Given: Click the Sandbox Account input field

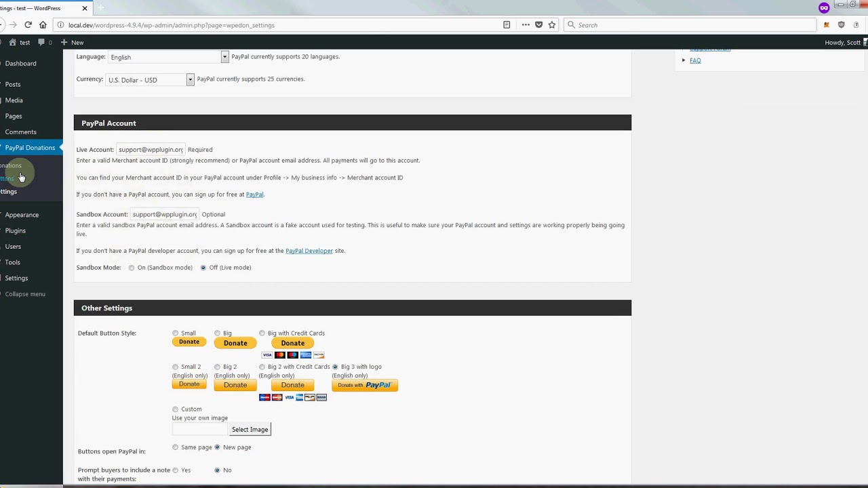Looking at the screenshot, I should coord(164,214).
